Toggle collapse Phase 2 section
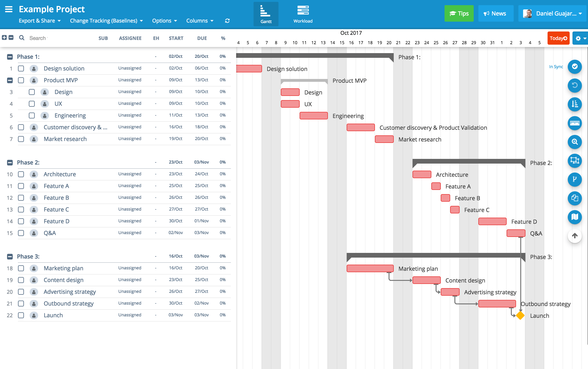The image size is (588, 369). 9,162
